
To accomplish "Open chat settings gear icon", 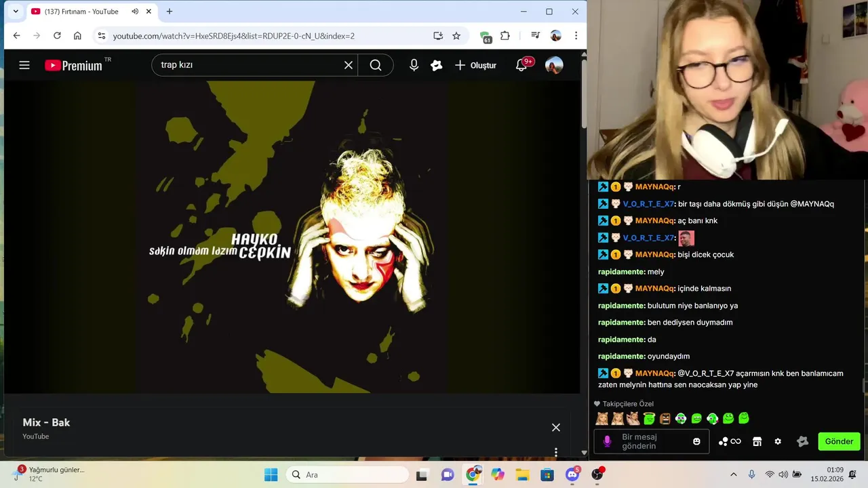I will (778, 441).
